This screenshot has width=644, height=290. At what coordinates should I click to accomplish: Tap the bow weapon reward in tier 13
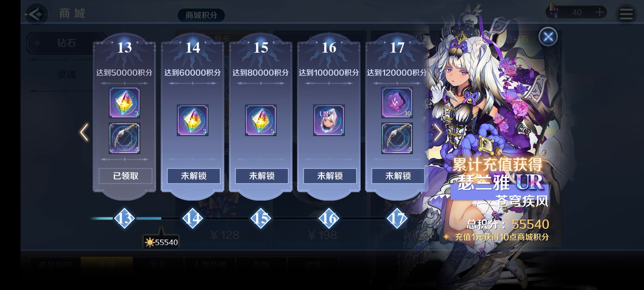(x=124, y=139)
